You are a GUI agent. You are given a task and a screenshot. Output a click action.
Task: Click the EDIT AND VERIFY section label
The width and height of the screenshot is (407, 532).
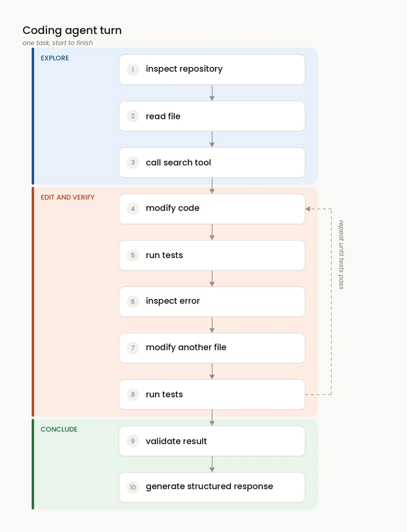(67, 197)
